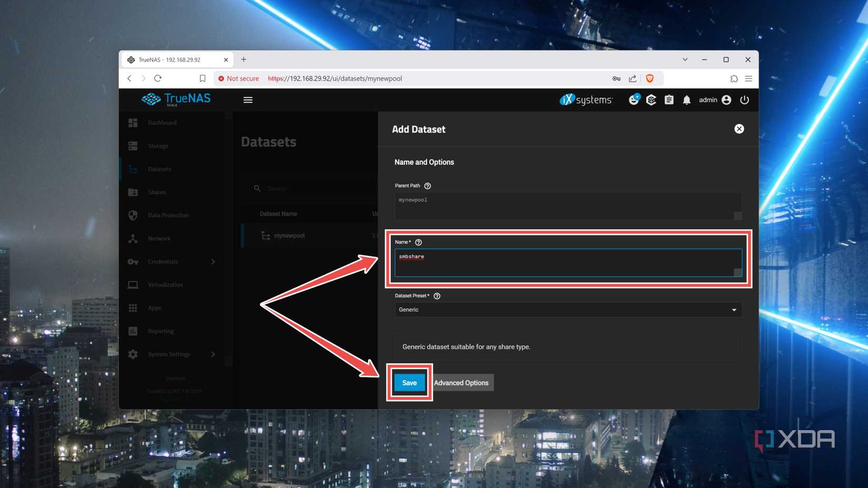Open a new browser tab
This screenshot has width=868, height=488.
[x=244, y=59]
